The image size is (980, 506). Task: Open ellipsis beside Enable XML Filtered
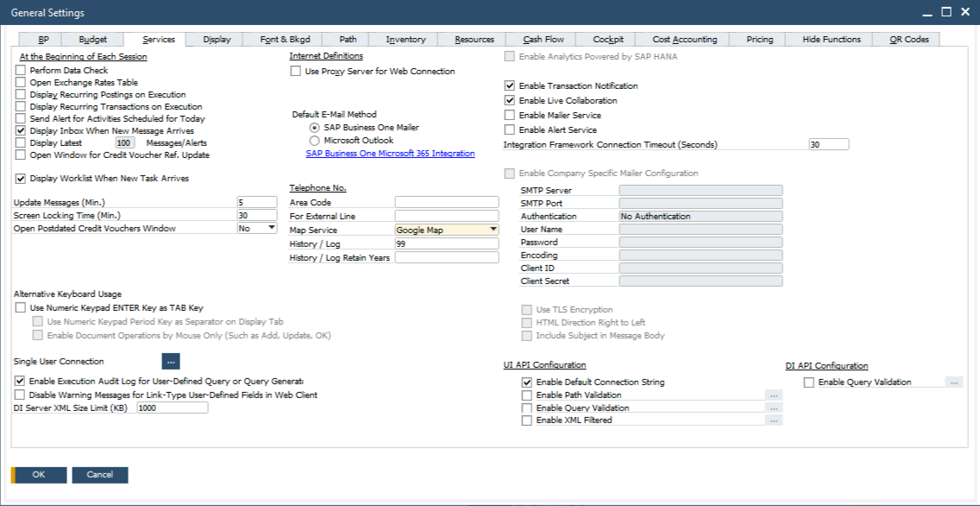click(x=774, y=421)
